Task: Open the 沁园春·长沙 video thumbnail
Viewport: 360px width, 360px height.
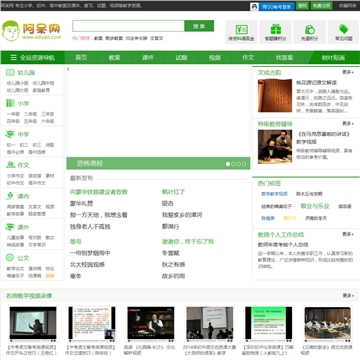Action: click(151, 323)
